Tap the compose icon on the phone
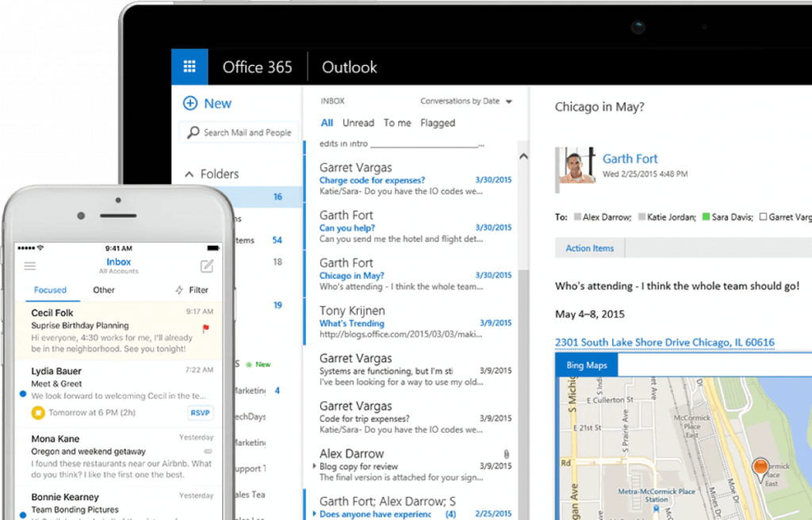 pos(207,266)
